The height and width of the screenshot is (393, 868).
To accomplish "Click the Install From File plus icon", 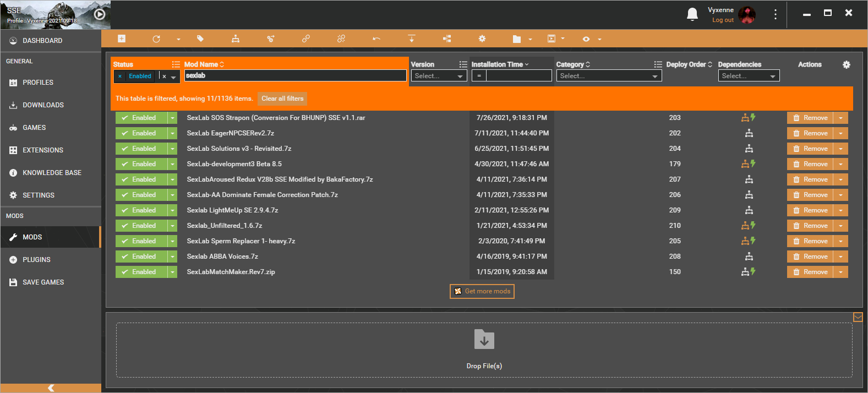I will pyautogui.click(x=122, y=39).
